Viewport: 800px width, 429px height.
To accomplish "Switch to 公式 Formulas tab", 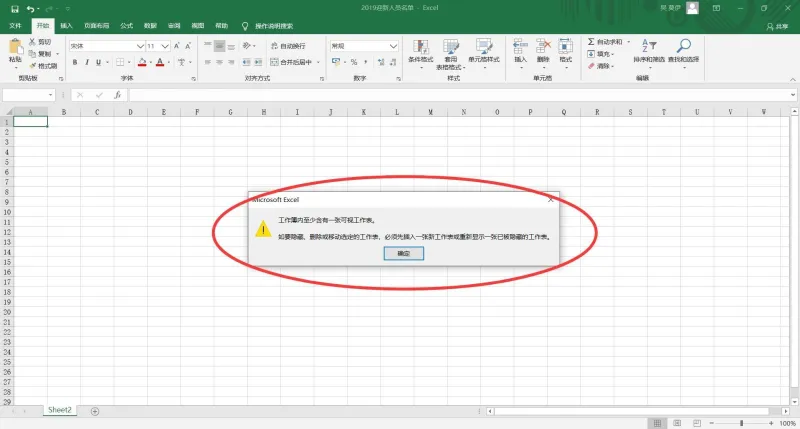I will click(x=127, y=26).
